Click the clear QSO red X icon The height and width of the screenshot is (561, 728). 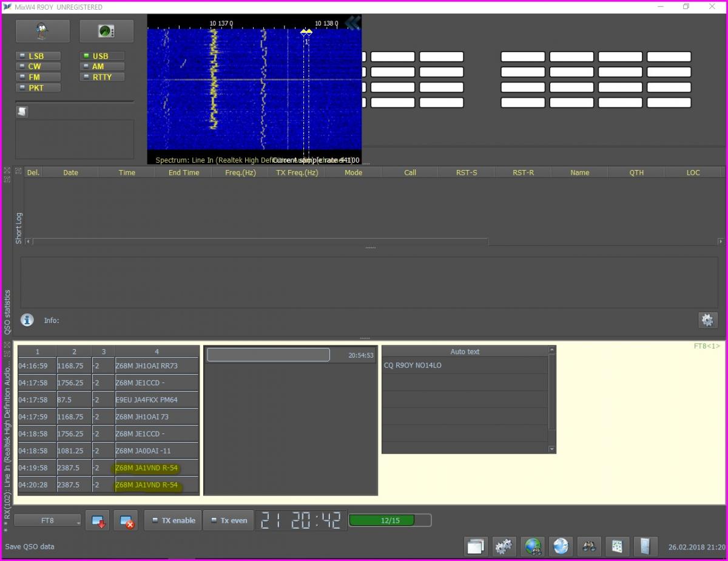point(126,521)
